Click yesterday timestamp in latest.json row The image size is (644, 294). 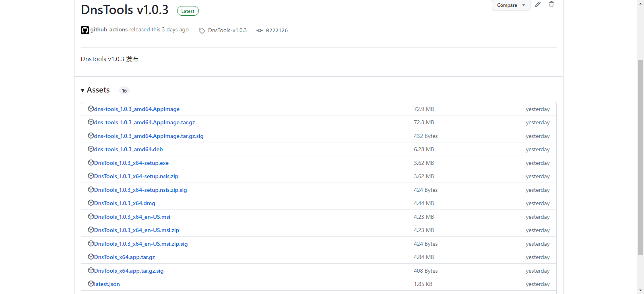(x=538, y=284)
